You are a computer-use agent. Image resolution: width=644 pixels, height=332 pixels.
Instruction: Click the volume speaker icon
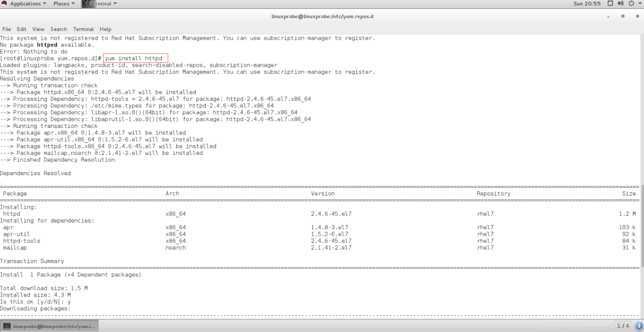pyautogui.click(x=620, y=3)
